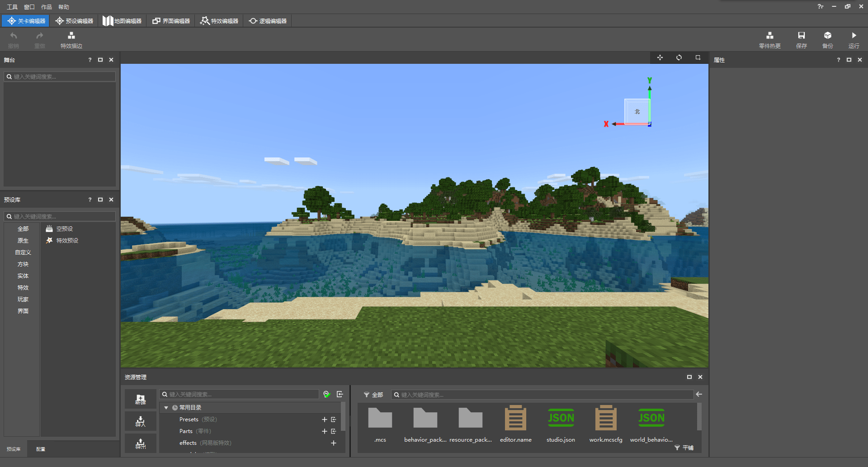Image resolution: width=868 pixels, height=467 pixels.
Task: Click the green check refresh icon
Action: [x=327, y=395]
